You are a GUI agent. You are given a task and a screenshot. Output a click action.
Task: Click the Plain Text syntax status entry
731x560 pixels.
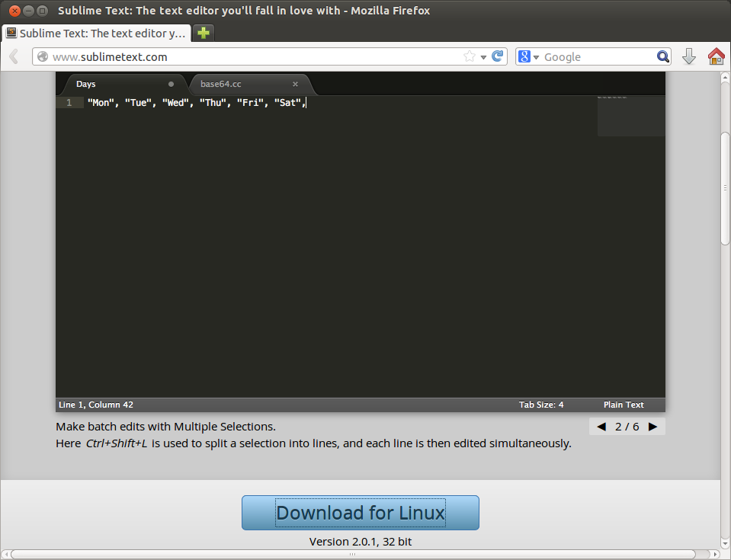624,405
